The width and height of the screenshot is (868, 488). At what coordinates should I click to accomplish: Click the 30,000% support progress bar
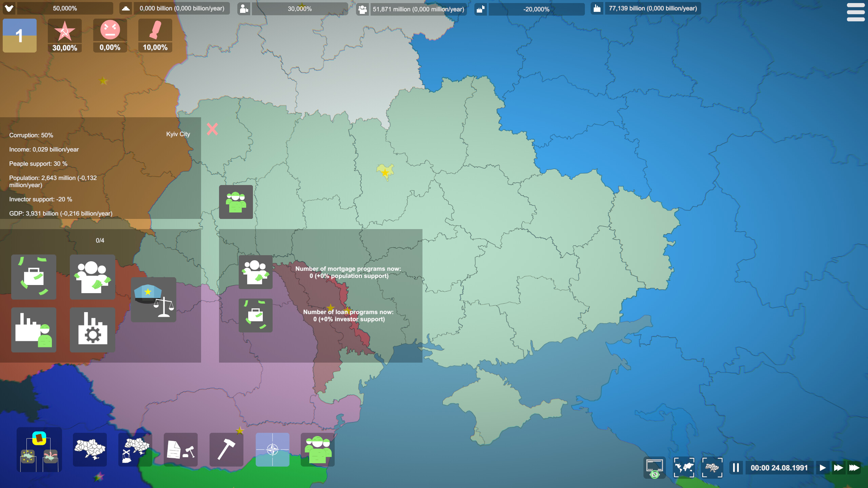[x=300, y=9]
